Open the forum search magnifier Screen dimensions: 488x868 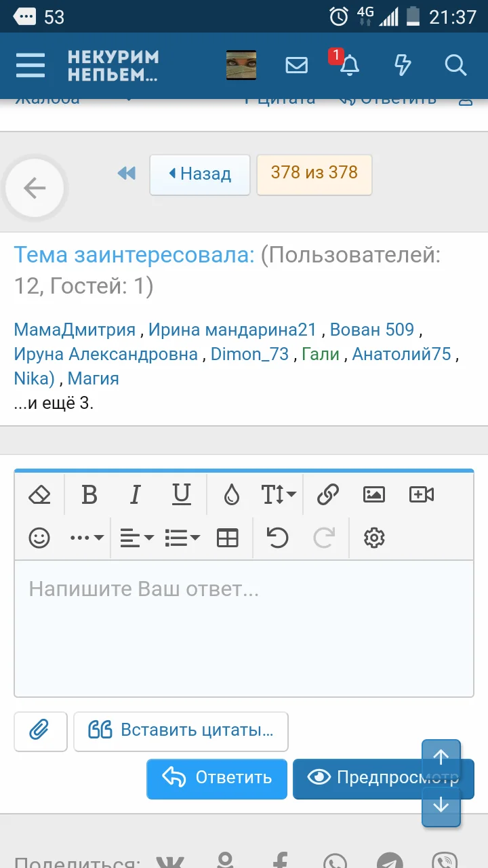coord(456,66)
